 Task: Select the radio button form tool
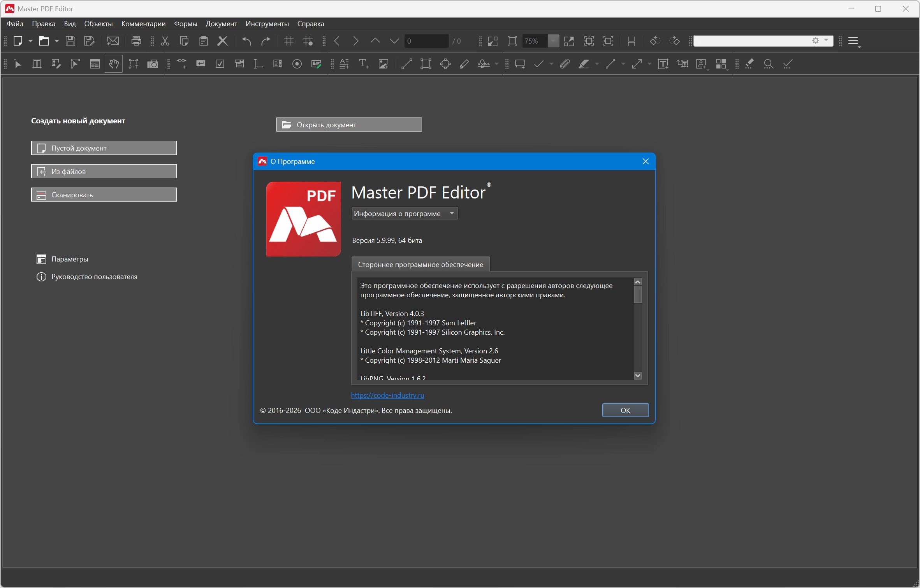click(297, 64)
